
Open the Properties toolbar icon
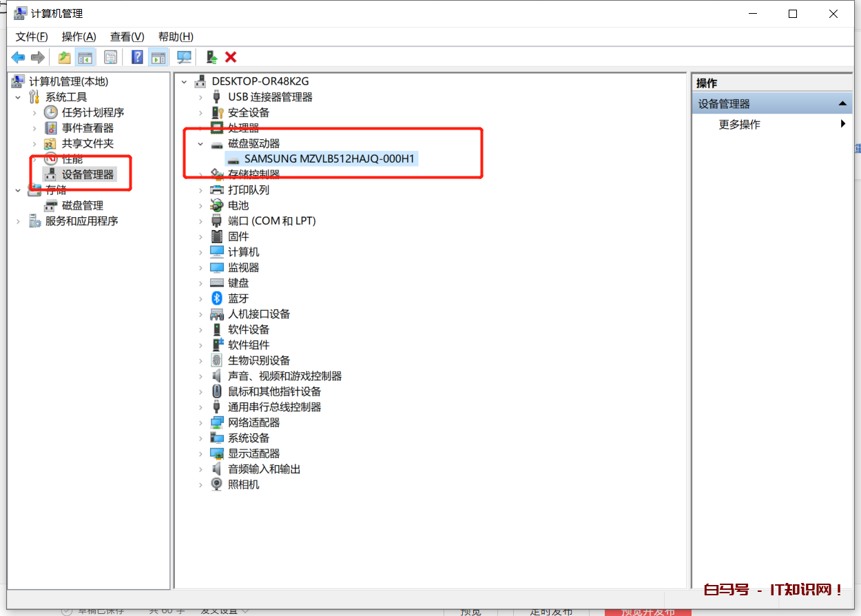[110, 57]
